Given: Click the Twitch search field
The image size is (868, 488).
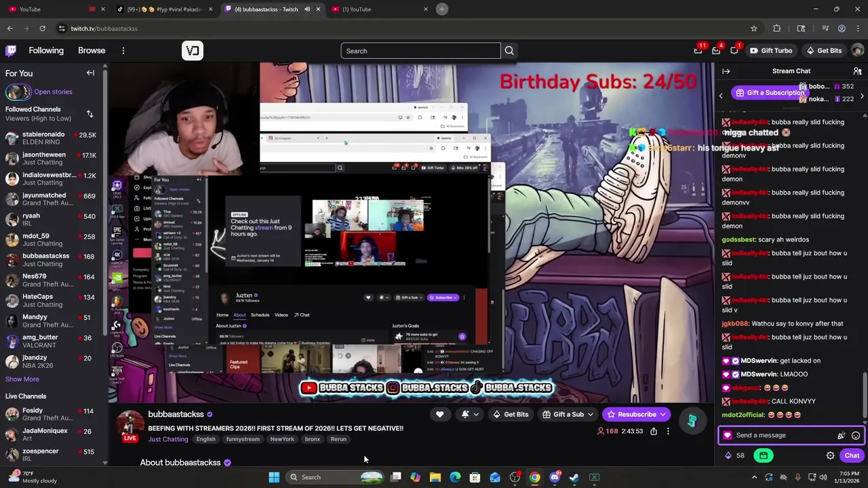Looking at the screenshot, I should pyautogui.click(x=420, y=51).
